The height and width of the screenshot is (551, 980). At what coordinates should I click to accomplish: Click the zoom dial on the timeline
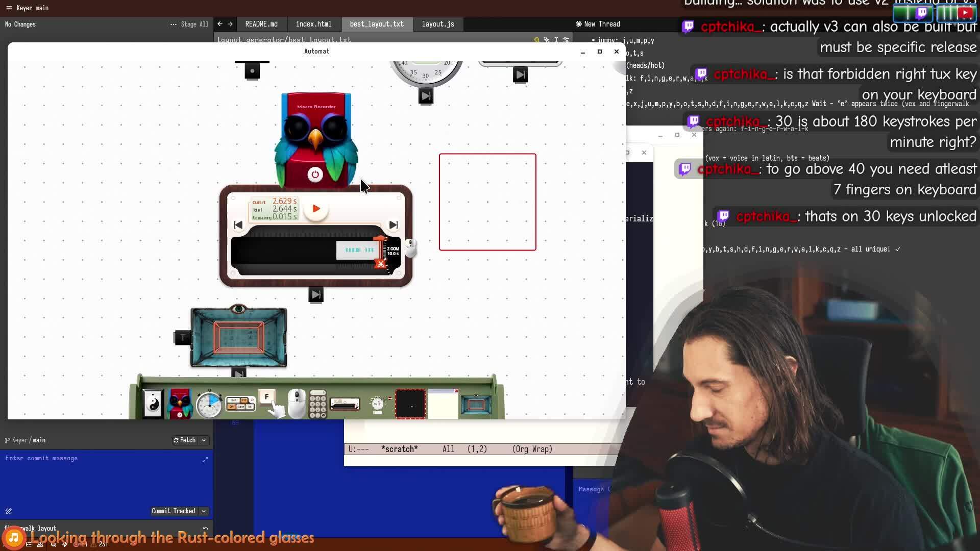pos(393,252)
